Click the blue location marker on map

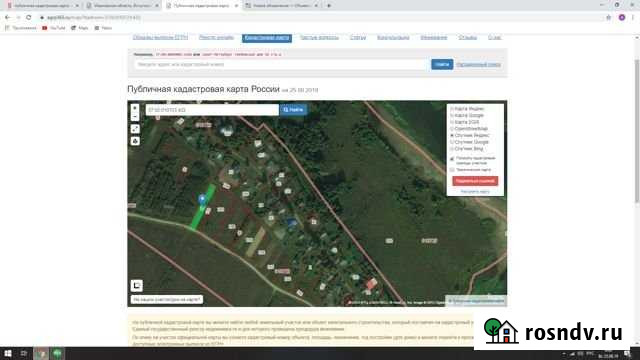pyautogui.click(x=202, y=199)
